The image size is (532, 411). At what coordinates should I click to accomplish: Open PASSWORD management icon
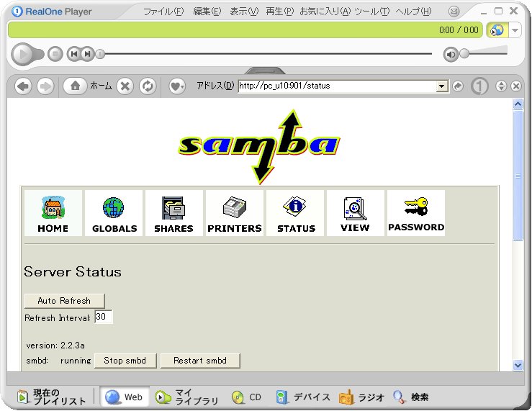click(416, 213)
